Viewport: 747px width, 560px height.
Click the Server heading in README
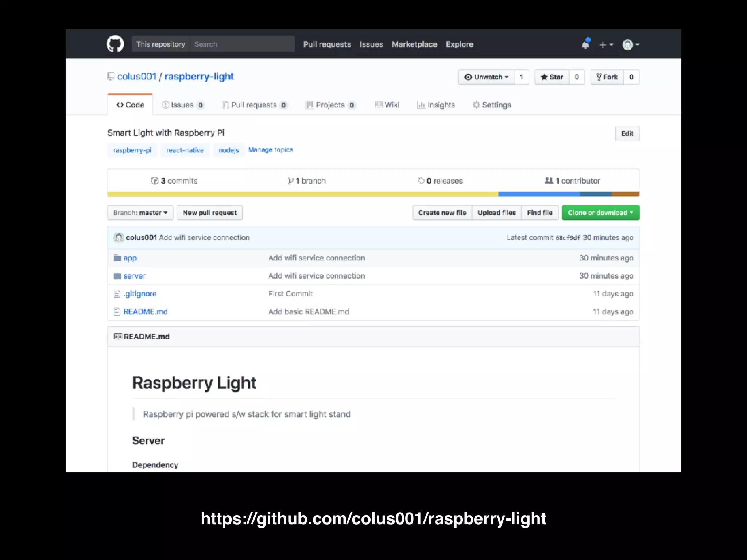[148, 441]
